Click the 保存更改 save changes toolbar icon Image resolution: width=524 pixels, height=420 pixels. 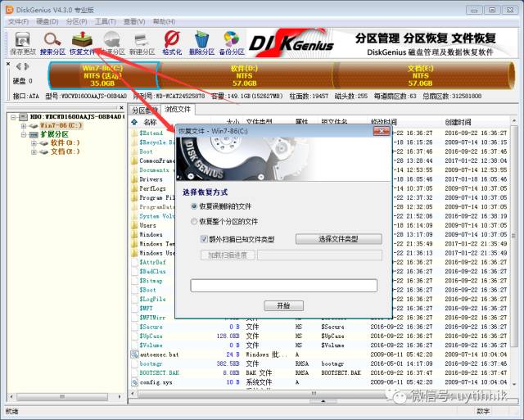(23, 43)
